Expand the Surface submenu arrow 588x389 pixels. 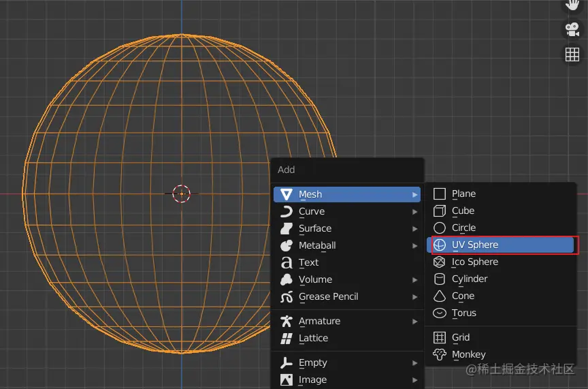coord(414,229)
